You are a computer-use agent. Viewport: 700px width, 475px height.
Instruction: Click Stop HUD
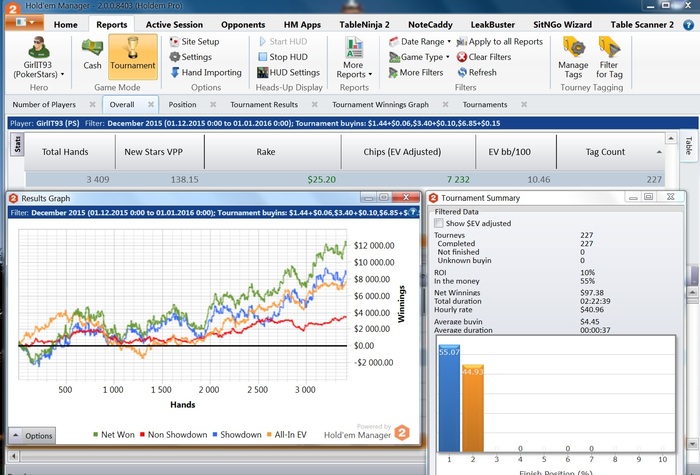click(283, 57)
